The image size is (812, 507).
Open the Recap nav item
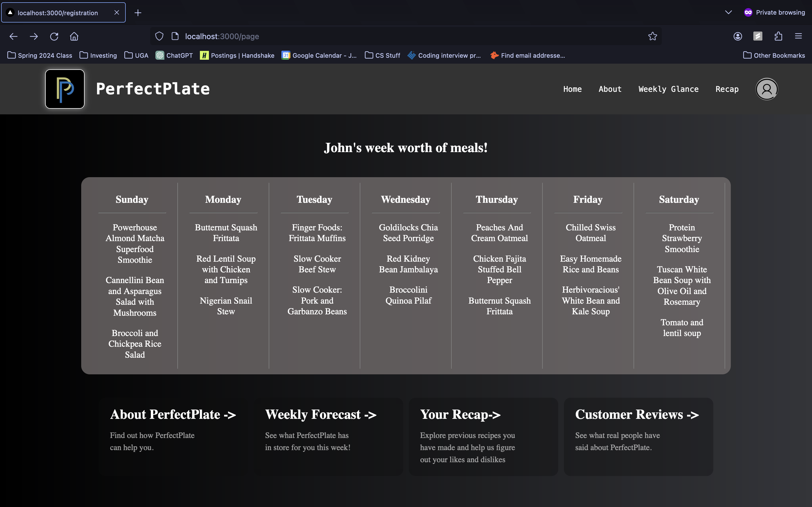pyautogui.click(x=727, y=89)
